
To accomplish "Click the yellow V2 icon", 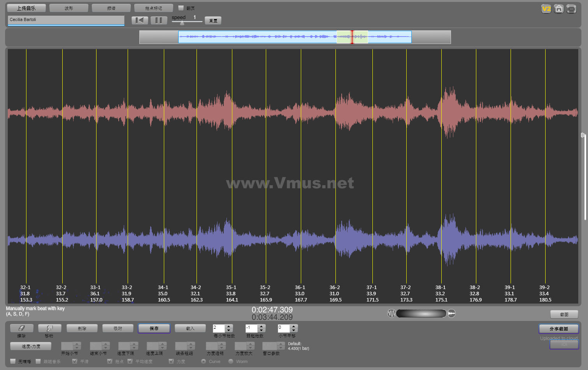I will [x=546, y=9].
